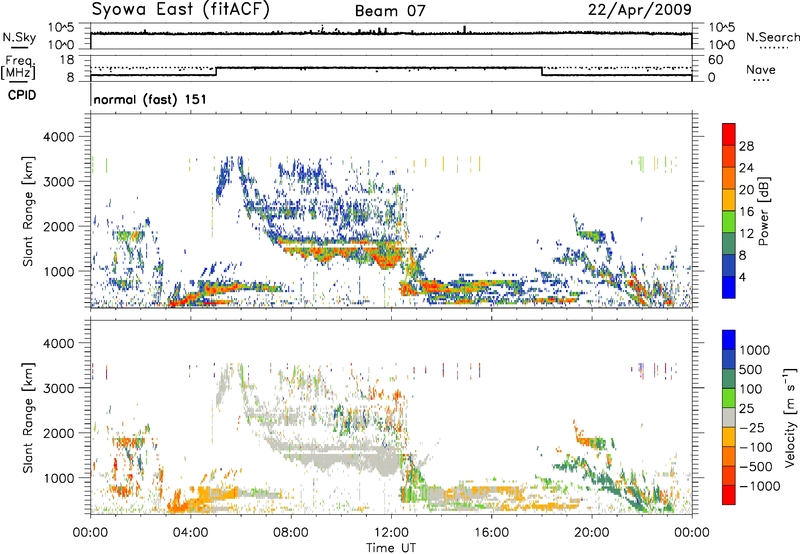This screenshot has height=554, width=800.
Task: Click the 'Syowa East (fitACF)' plot title
Action: 181,10
